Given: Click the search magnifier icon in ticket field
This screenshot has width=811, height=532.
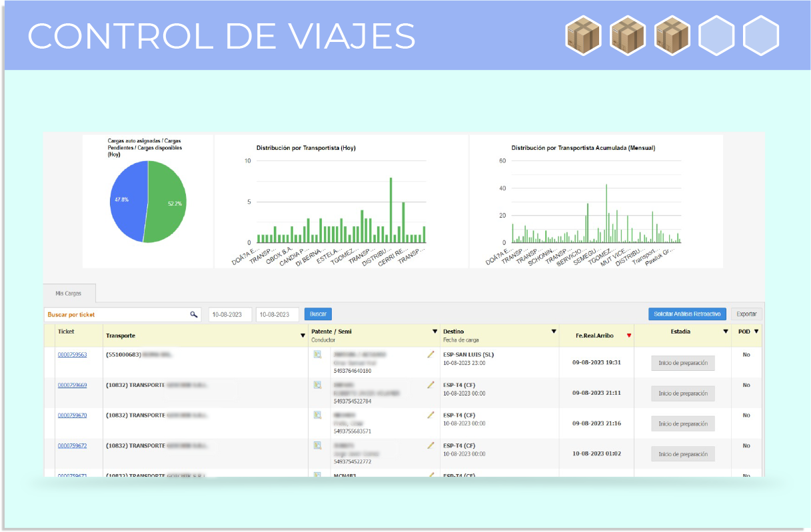Looking at the screenshot, I should [x=194, y=314].
